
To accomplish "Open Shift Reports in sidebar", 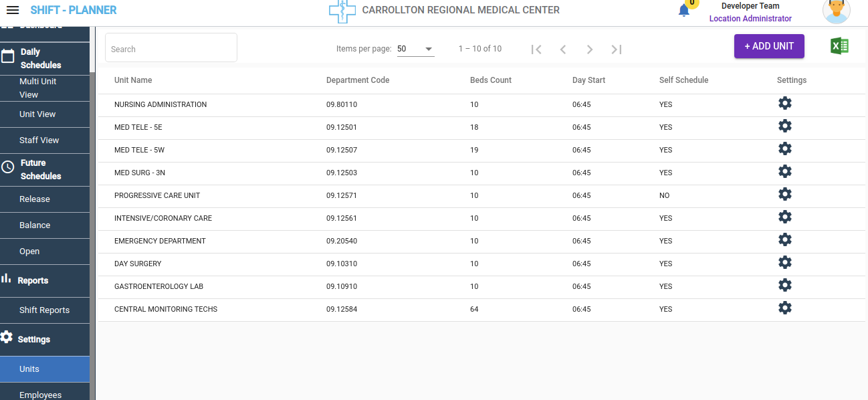I will tap(44, 310).
